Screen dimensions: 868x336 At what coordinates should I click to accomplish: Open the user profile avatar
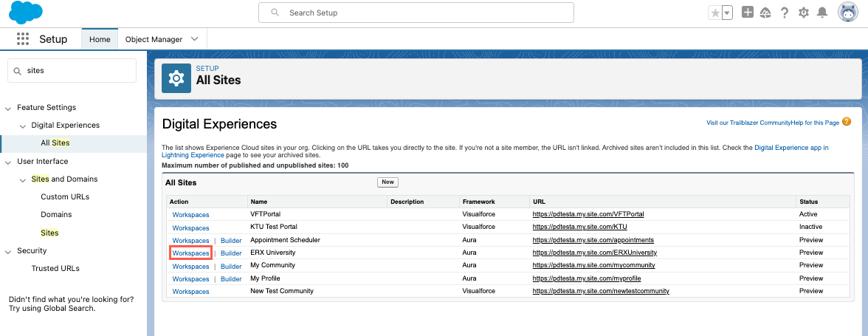click(x=847, y=13)
